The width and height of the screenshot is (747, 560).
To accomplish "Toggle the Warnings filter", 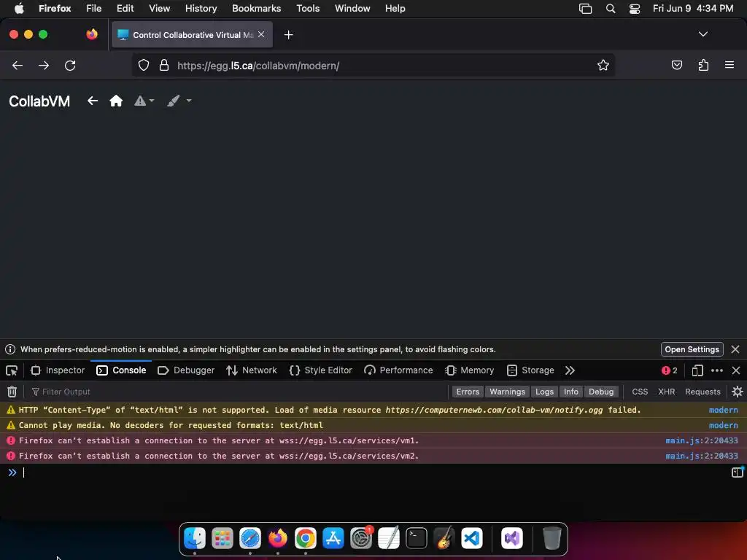I will pos(508,392).
